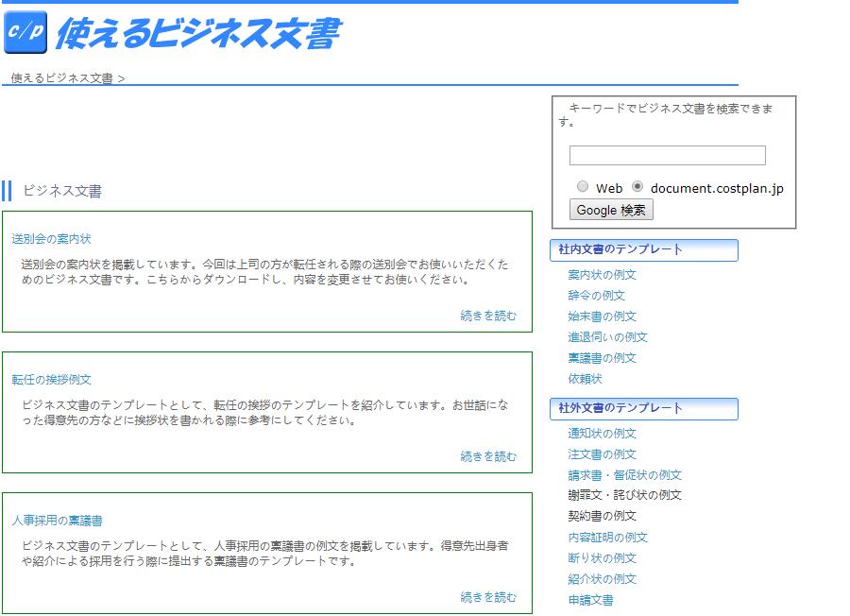This screenshot has height=616, width=850.
Task: Click 続きを読む under 送別会の案内状
Action: (x=488, y=317)
